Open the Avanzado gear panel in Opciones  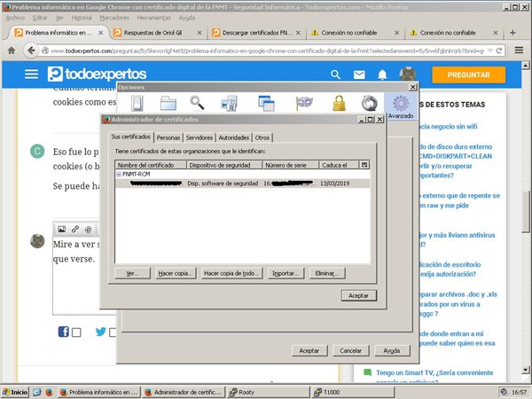click(x=401, y=106)
